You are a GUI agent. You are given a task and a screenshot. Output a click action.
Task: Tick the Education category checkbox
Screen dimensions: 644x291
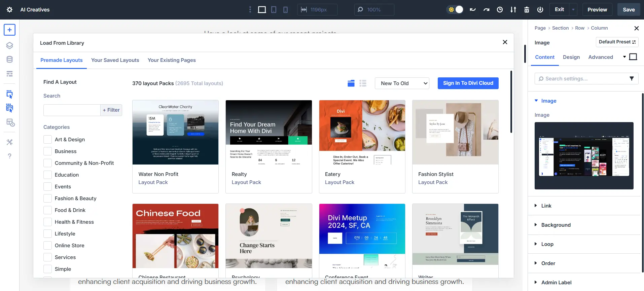tap(48, 175)
